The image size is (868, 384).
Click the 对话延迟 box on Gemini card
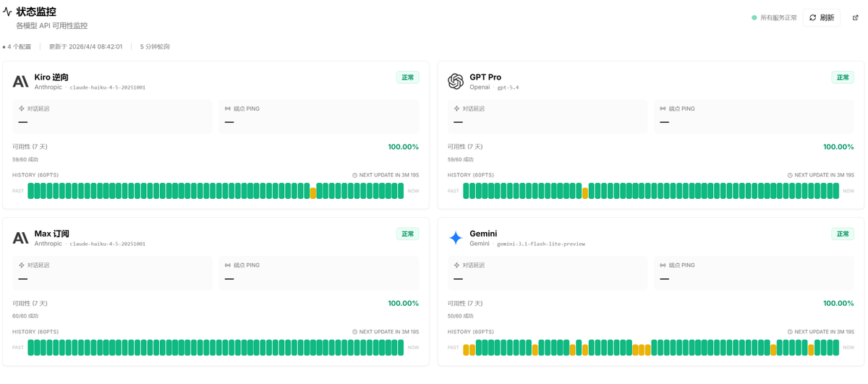point(548,273)
